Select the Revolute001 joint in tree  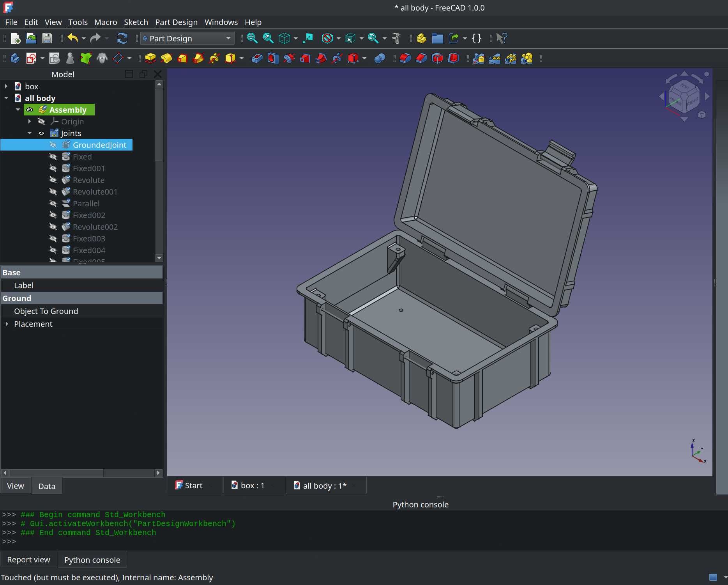click(95, 192)
